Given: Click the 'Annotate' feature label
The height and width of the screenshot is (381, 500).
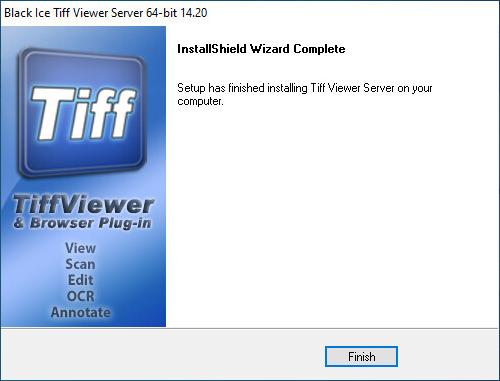Looking at the screenshot, I should click(80, 312).
